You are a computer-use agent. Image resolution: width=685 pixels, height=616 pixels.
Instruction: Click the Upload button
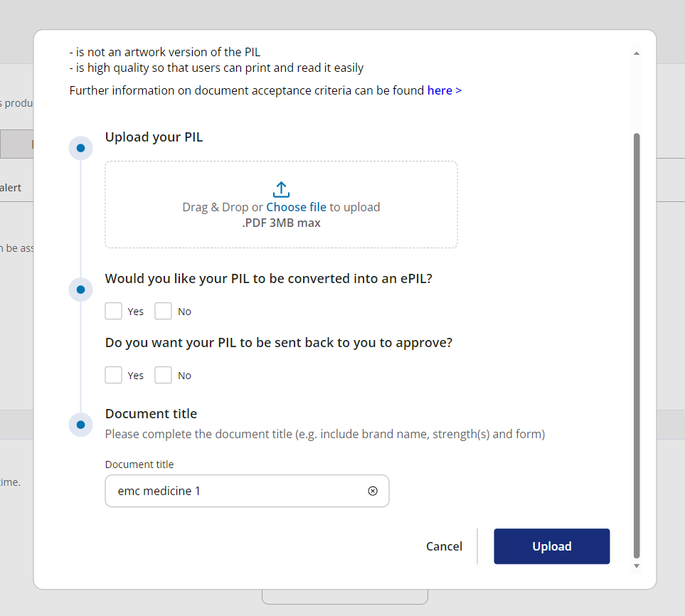point(551,546)
